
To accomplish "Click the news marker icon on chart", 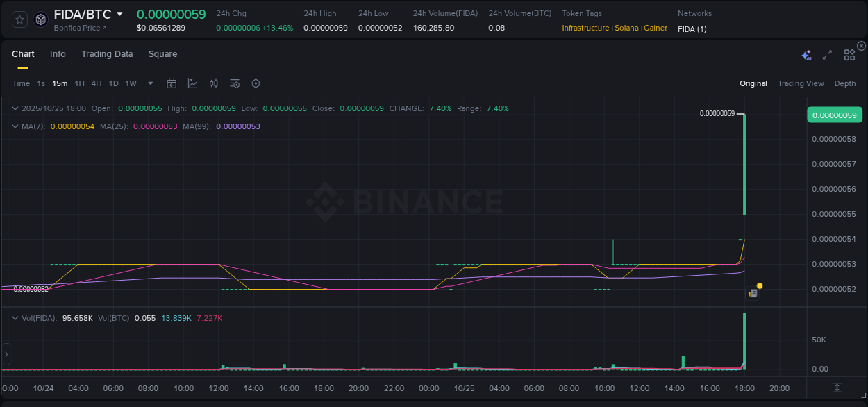I will (x=753, y=293).
